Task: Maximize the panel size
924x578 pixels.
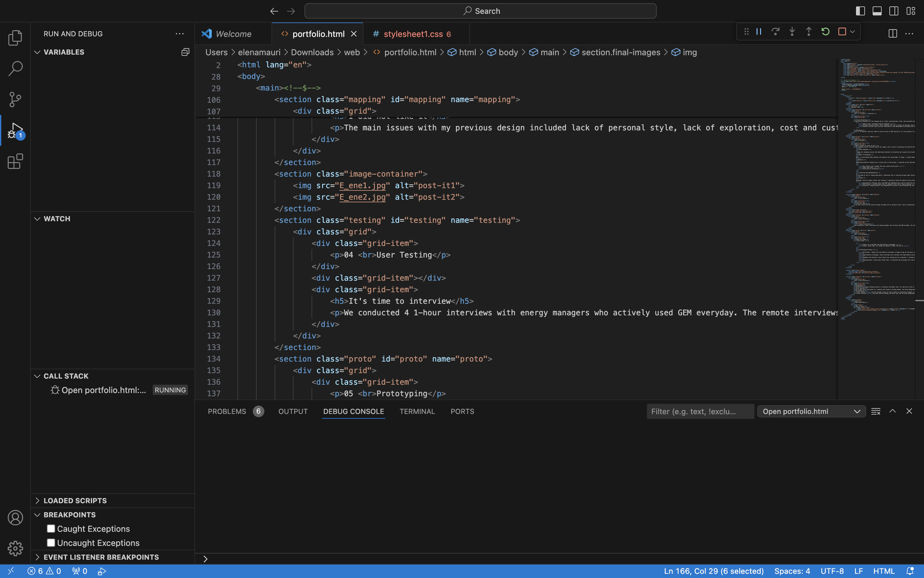Action: point(892,411)
